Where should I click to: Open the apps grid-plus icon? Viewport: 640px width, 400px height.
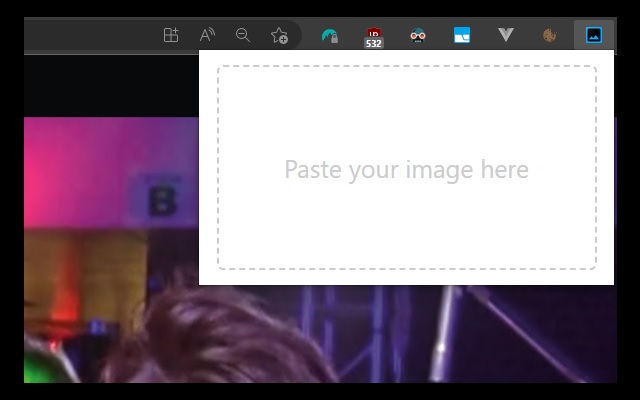click(171, 35)
